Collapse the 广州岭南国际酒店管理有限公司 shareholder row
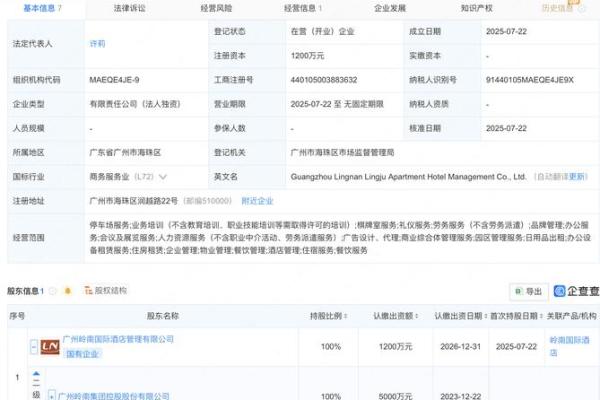 tap(34, 347)
